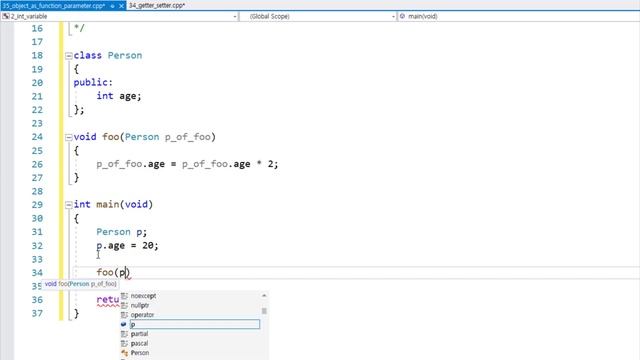Collapse the class Person block
Viewport: 640px width, 360px height.
point(69,56)
